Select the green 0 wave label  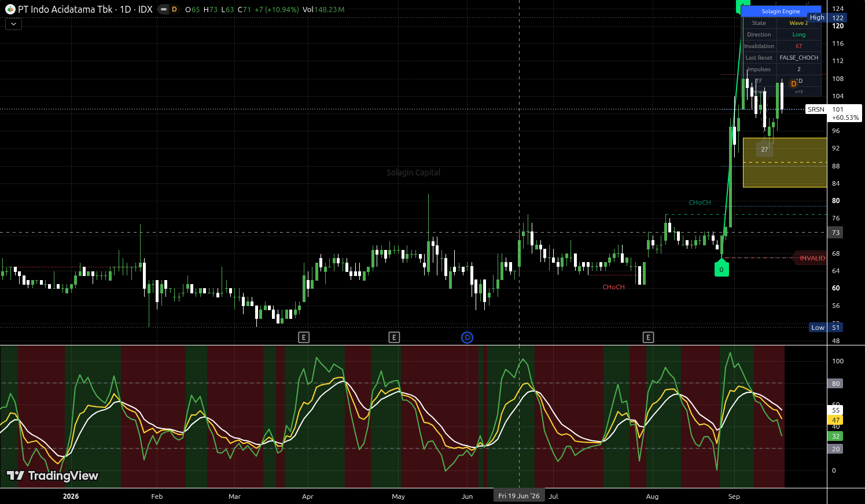(722, 269)
